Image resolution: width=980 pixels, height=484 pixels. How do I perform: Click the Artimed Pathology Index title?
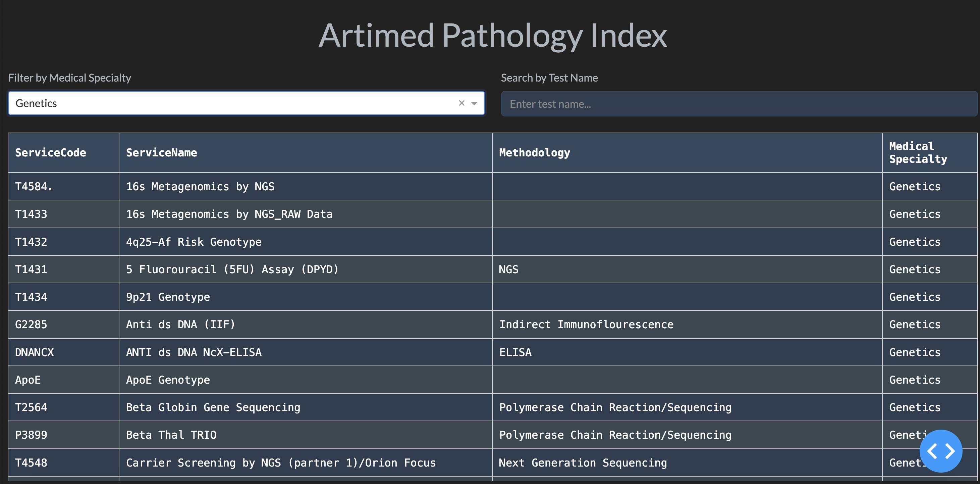[492, 36]
